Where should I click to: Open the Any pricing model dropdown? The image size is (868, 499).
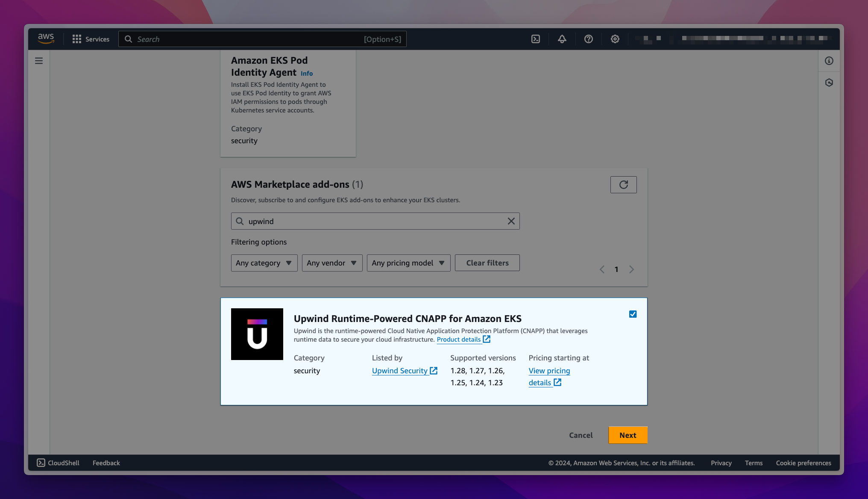click(408, 263)
